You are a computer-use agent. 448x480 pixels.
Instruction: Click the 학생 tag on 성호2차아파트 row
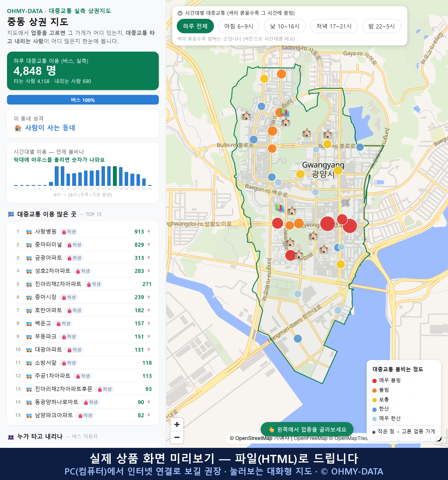click(x=83, y=271)
